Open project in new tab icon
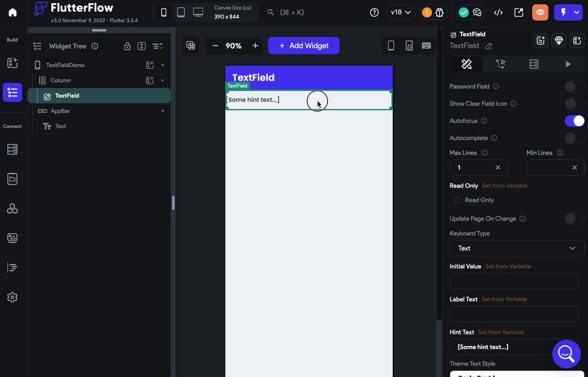This screenshot has height=377, width=588. click(519, 12)
